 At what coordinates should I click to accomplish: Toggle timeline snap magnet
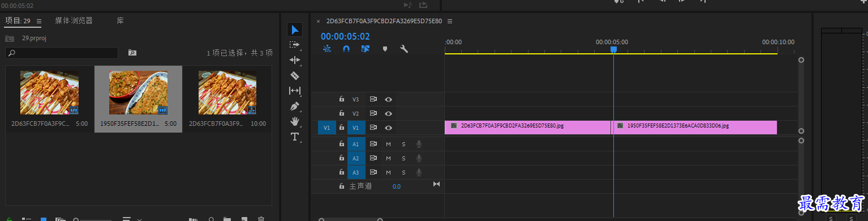point(346,49)
